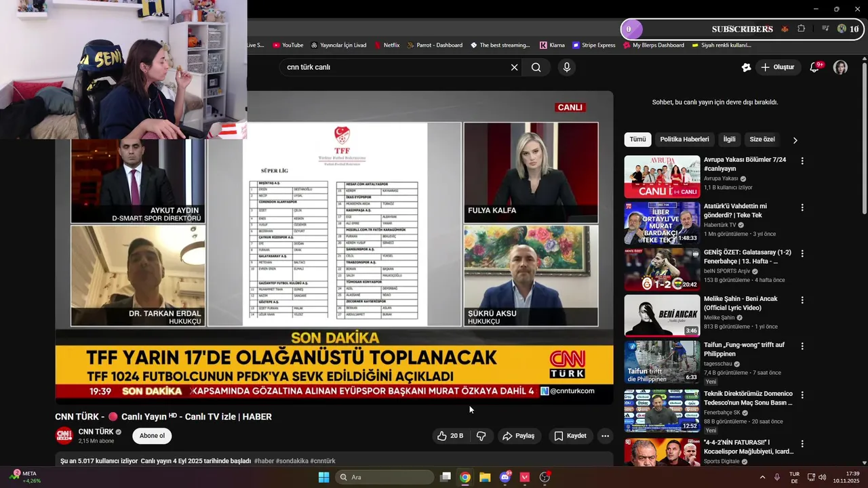
Task: Show hidden system tray icons
Action: [762, 477]
